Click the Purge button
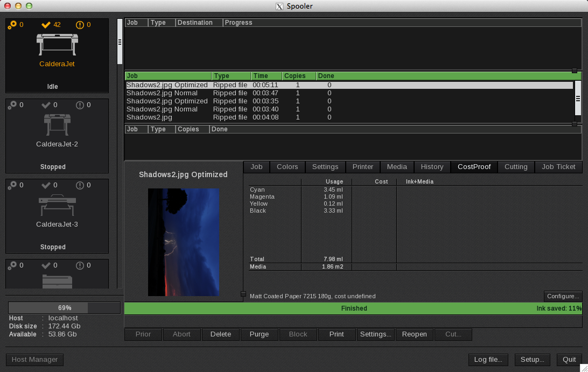Screen dimensions: 588x372 (259, 334)
